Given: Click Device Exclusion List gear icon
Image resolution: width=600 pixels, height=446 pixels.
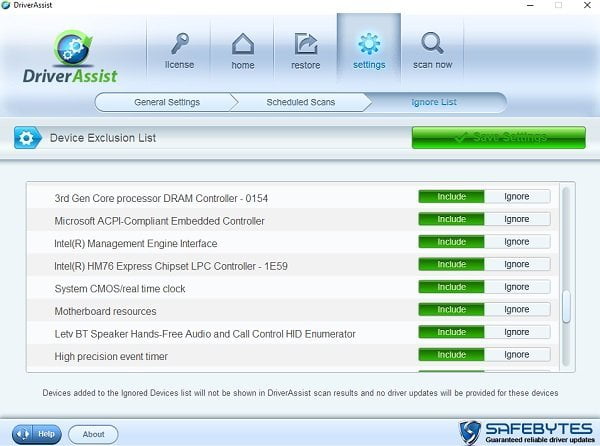Looking at the screenshot, I should pos(28,138).
